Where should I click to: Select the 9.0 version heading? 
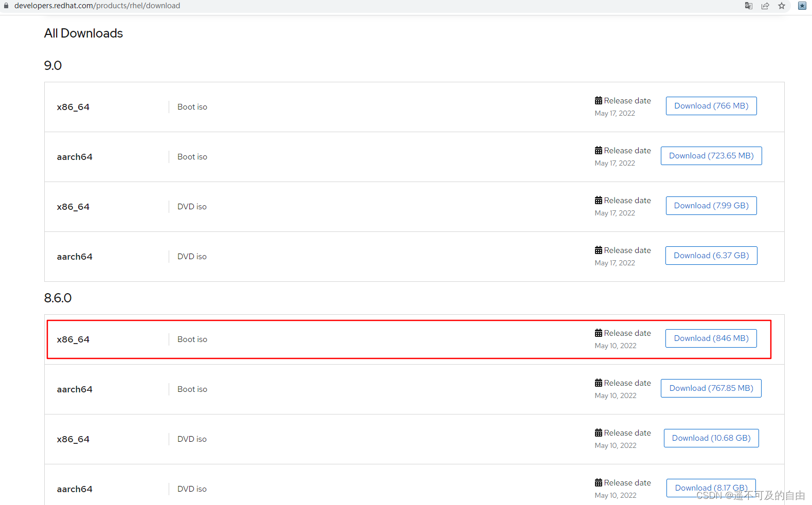point(53,66)
